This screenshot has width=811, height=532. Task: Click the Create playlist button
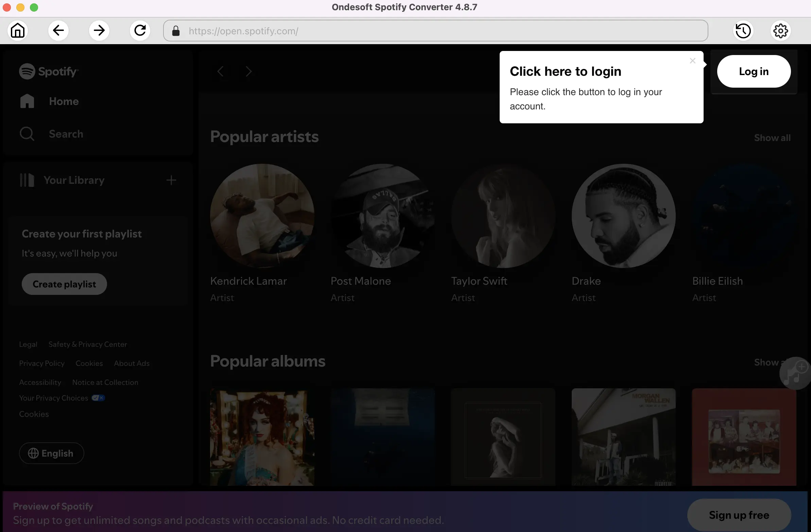point(64,284)
